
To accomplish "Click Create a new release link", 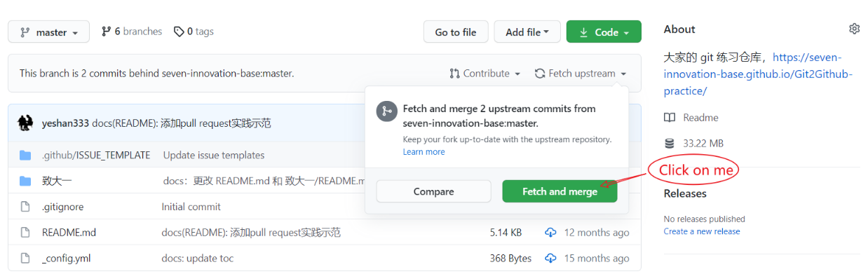I will (x=702, y=231).
